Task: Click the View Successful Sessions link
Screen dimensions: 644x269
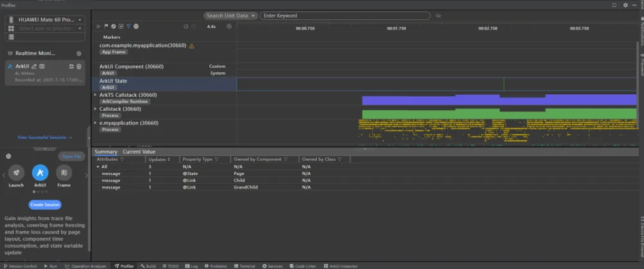Action: pyautogui.click(x=45, y=137)
